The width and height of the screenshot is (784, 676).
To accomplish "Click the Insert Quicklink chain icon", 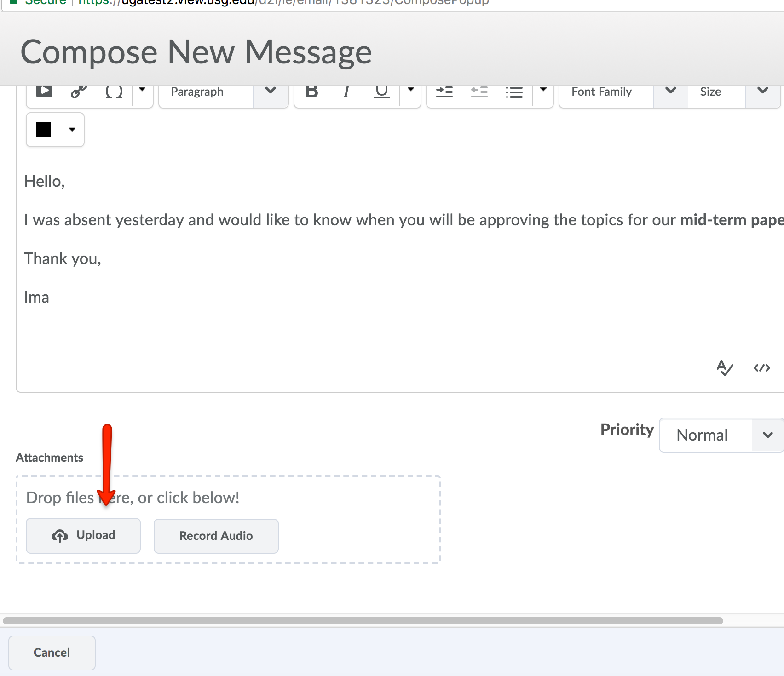I will click(79, 92).
